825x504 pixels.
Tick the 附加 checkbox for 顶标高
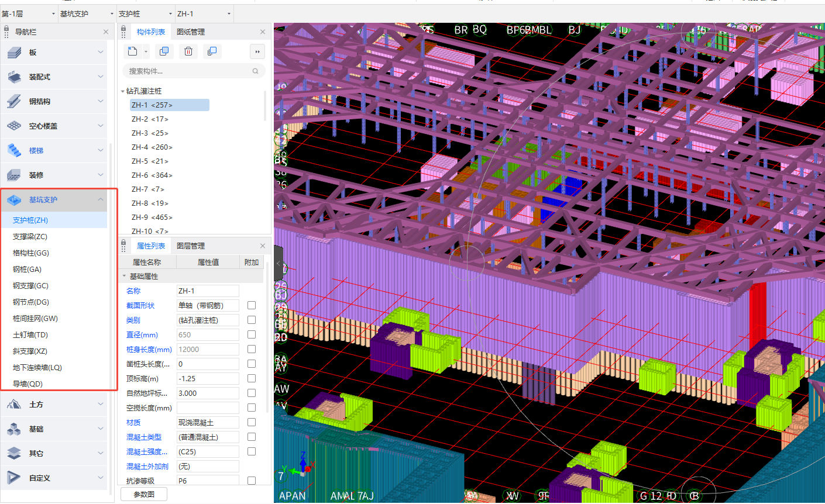pos(252,378)
